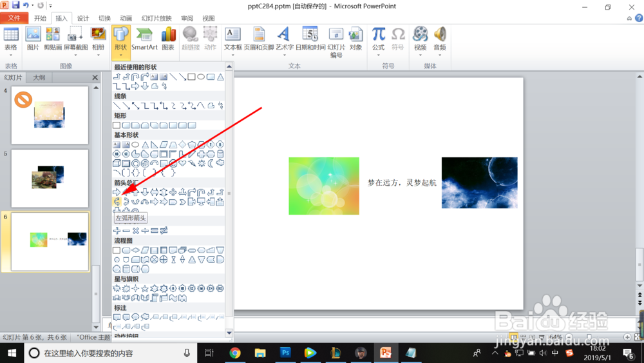Insert a picture from file
Image resolution: width=644 pixels, height=363 pixels.
click(33, 39)
